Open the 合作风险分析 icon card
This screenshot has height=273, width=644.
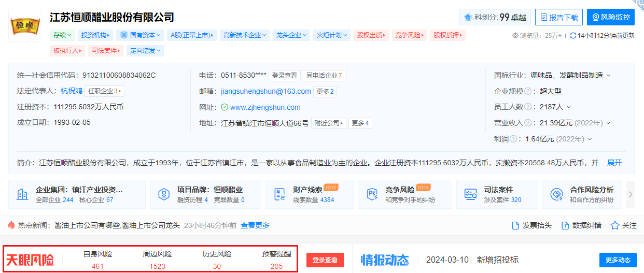(x=557, y=194)
